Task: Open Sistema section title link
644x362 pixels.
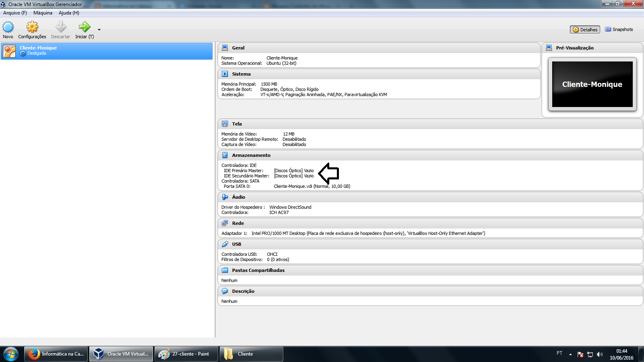Action: click(x=241, y=74)
